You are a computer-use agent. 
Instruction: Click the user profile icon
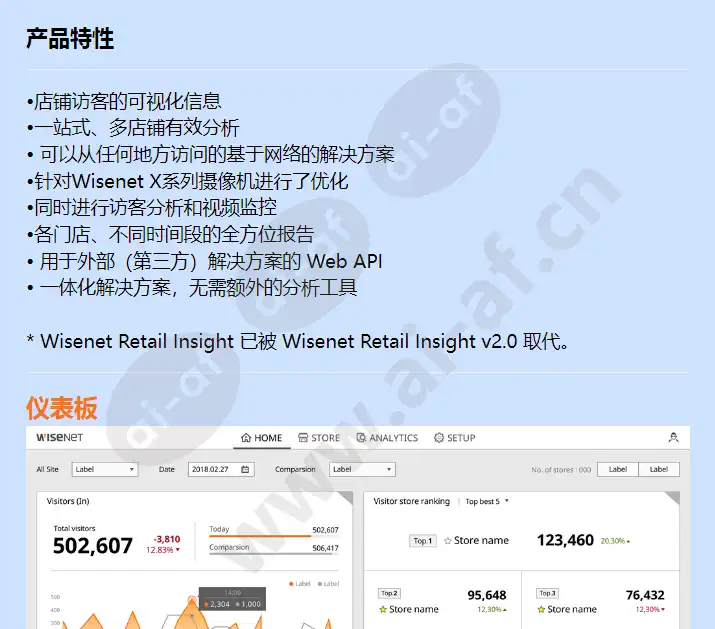point(673,437)
